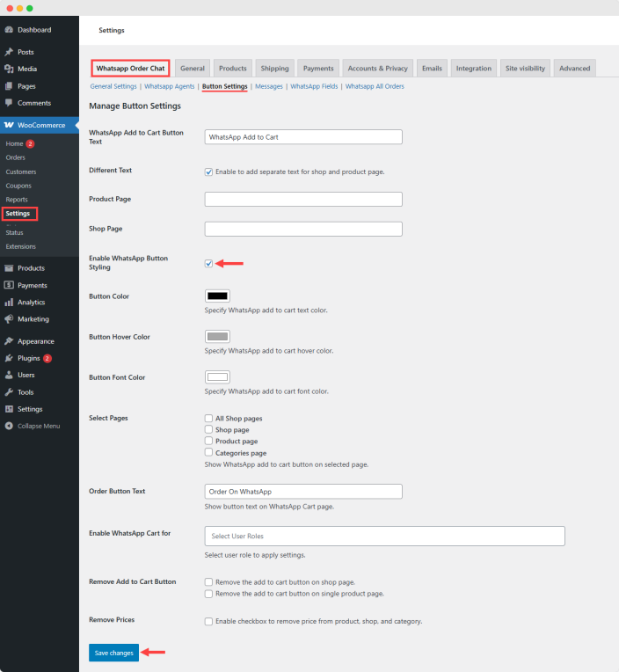The width and height of the screenshot is (619, 672).
Task: Check the Shop page checkbox
Action: pos(208,429)
